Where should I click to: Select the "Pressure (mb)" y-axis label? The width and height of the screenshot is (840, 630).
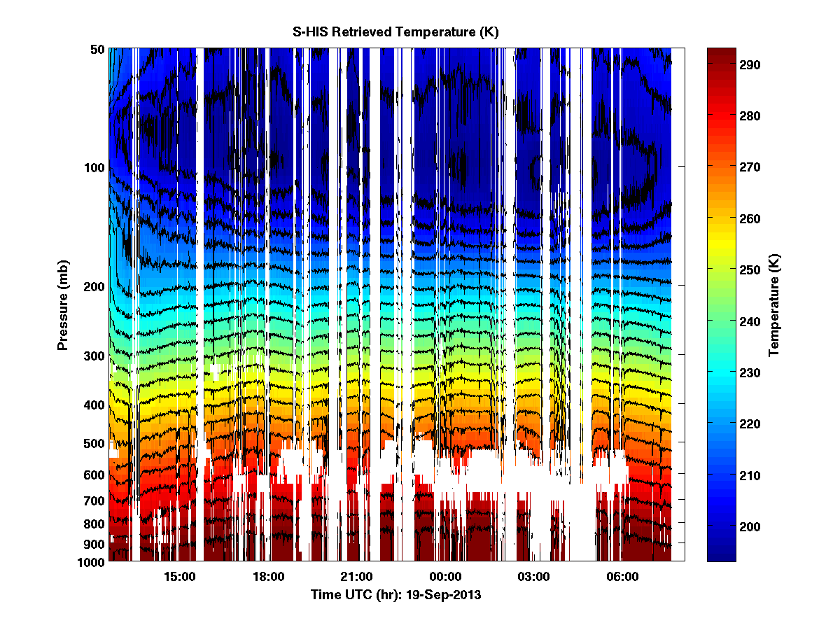click(x=63, y=304)
